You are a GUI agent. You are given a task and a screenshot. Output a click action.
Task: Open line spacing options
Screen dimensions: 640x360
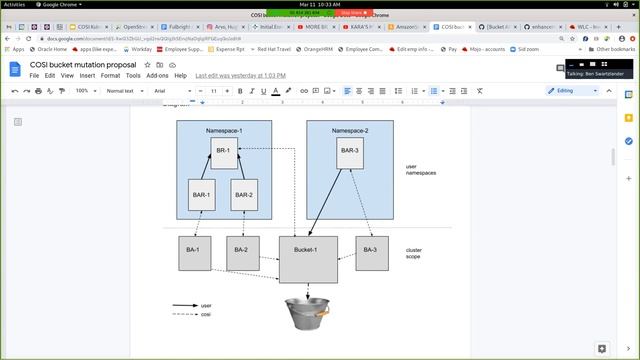398,91
